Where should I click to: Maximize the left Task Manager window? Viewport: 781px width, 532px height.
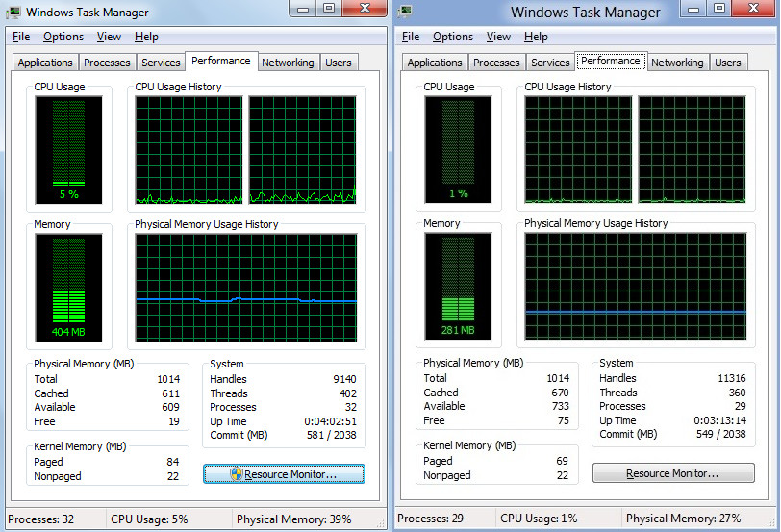click(x=329, y=8)
